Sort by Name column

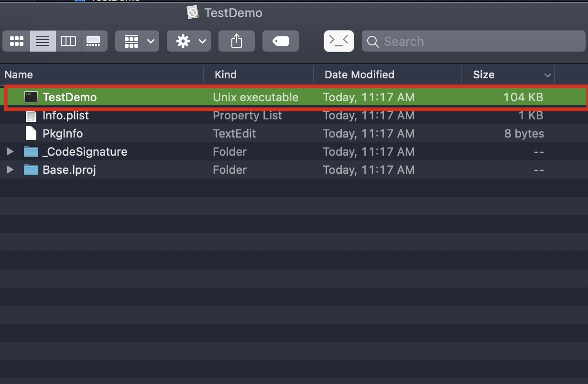point(102,75)
